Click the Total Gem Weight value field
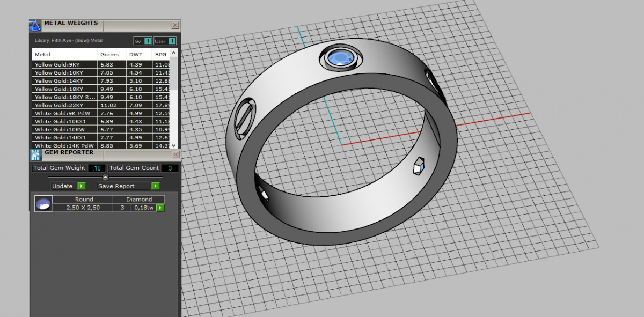The height and width of the screenshot is (317, 644). point(97,168)
